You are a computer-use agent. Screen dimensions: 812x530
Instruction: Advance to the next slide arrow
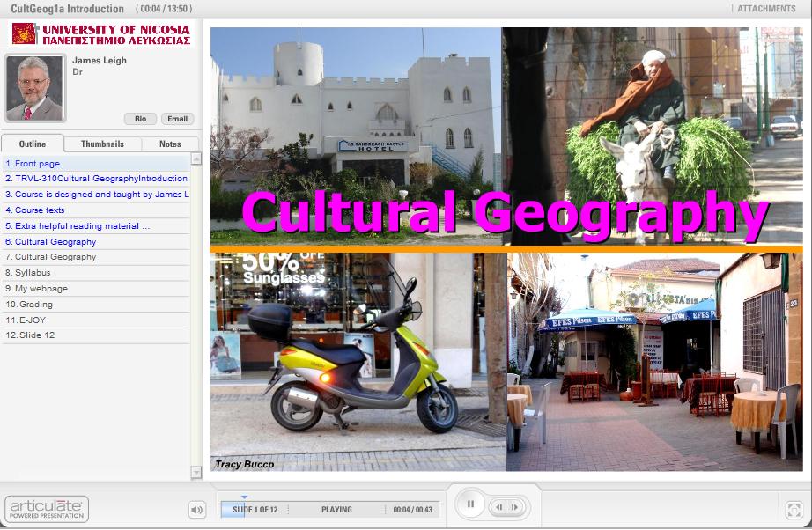click(515, 507)
